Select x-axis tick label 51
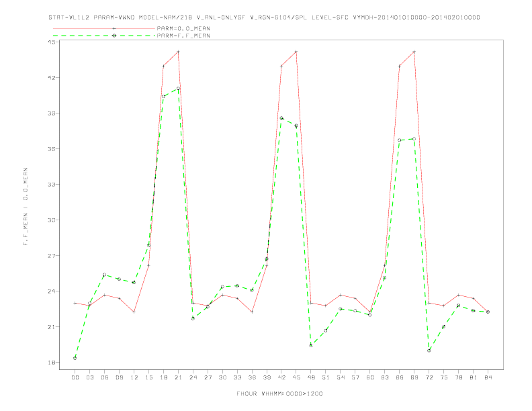Viewport: 532px width, 411px height. [x=326, y=377]
